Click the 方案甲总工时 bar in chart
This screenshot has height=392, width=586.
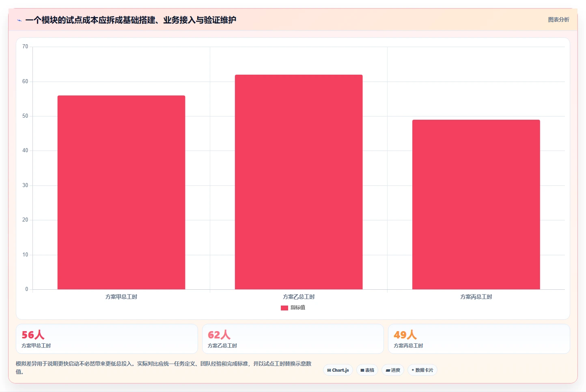pos(121,192)
